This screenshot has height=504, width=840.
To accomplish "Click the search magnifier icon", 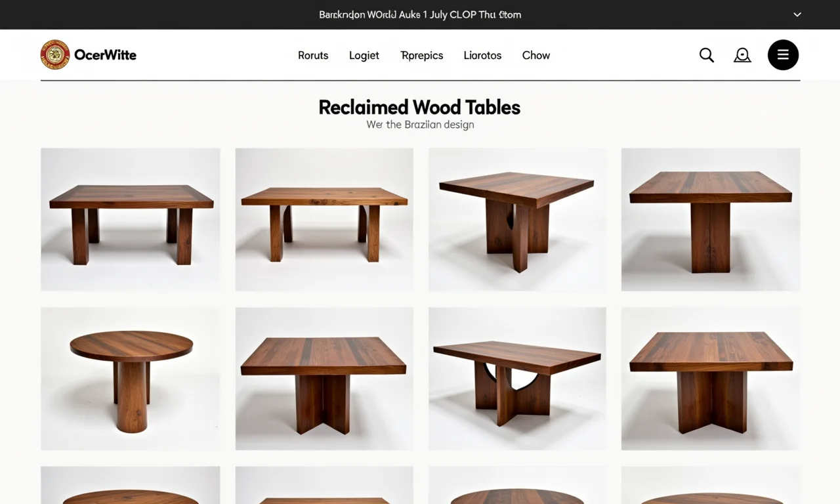I will click(x=706, y=55).
